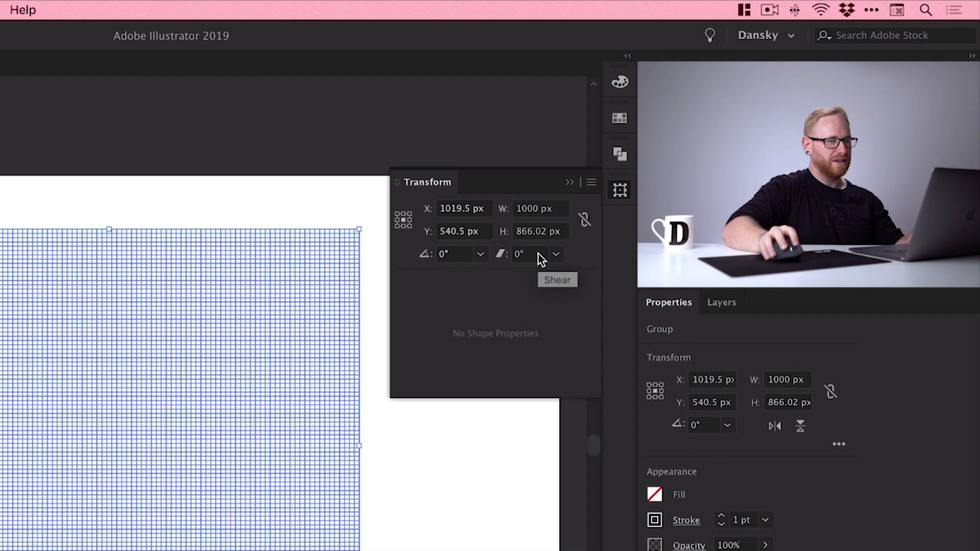The image size is (980, 551).
Task: Open the Color panel from the sidebar
Action: [620, 82]
